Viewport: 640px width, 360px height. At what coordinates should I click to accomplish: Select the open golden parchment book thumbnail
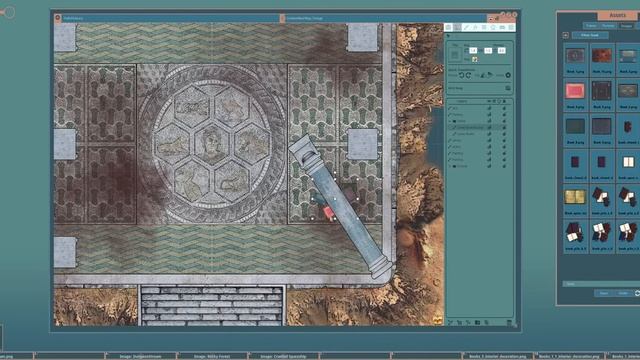tap(575, 197)
